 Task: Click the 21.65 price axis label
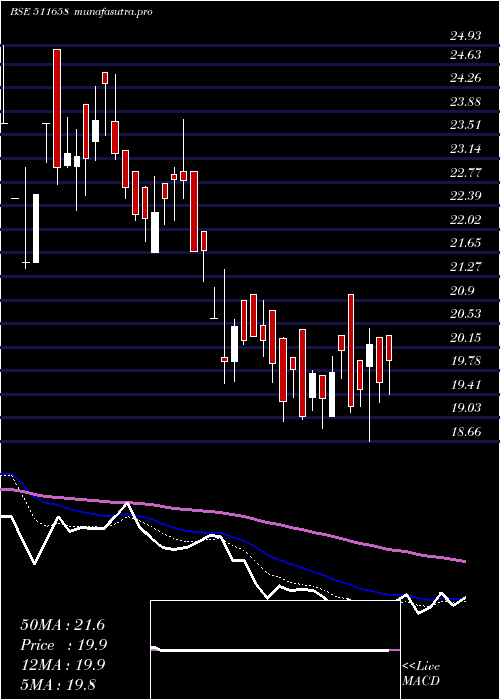click(x=466, y=243)
